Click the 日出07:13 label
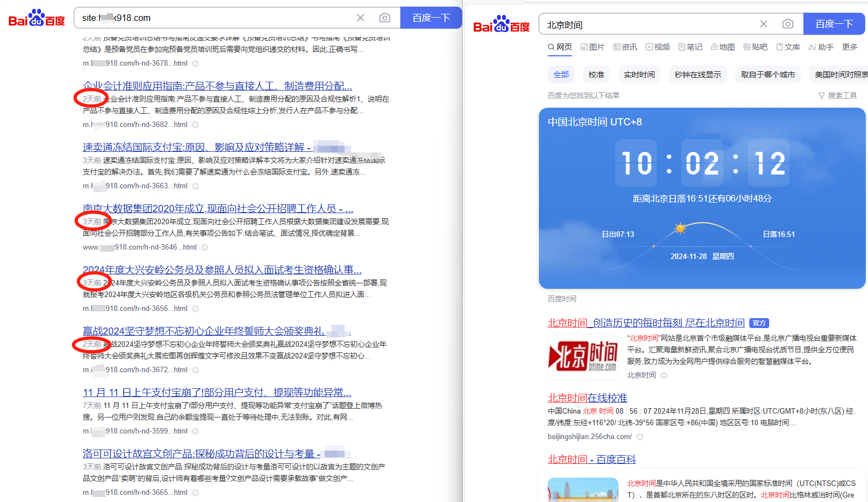Screen dimensions: 868x502 tap(618, 234)
